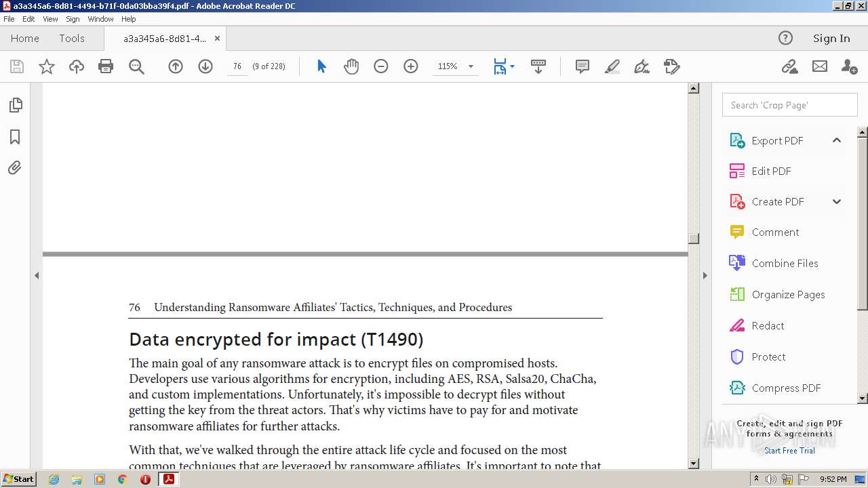Toggle the scrolling read mode icon
The image size is (868, 488).
(x=538, y=66)
